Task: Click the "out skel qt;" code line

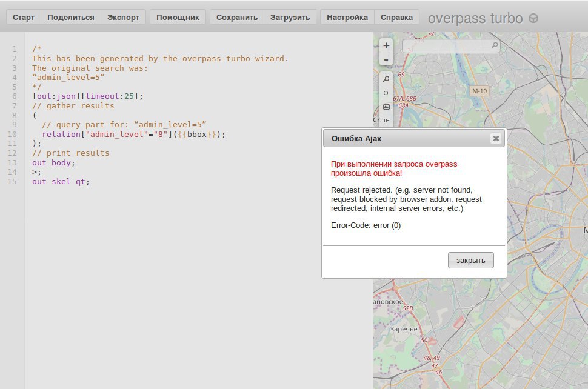Action: [61, 182]
